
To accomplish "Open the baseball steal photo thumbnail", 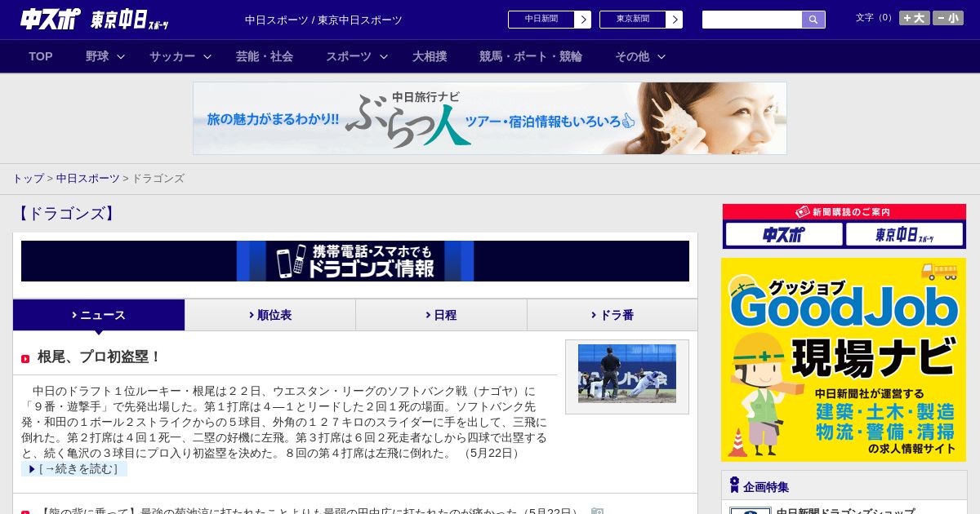I will click(x=627, y=374).
